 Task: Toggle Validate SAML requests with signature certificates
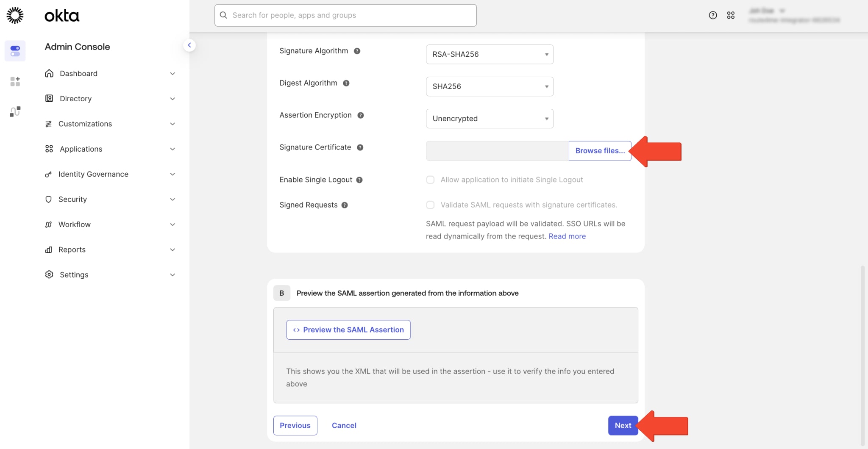(x=430, y=205)
